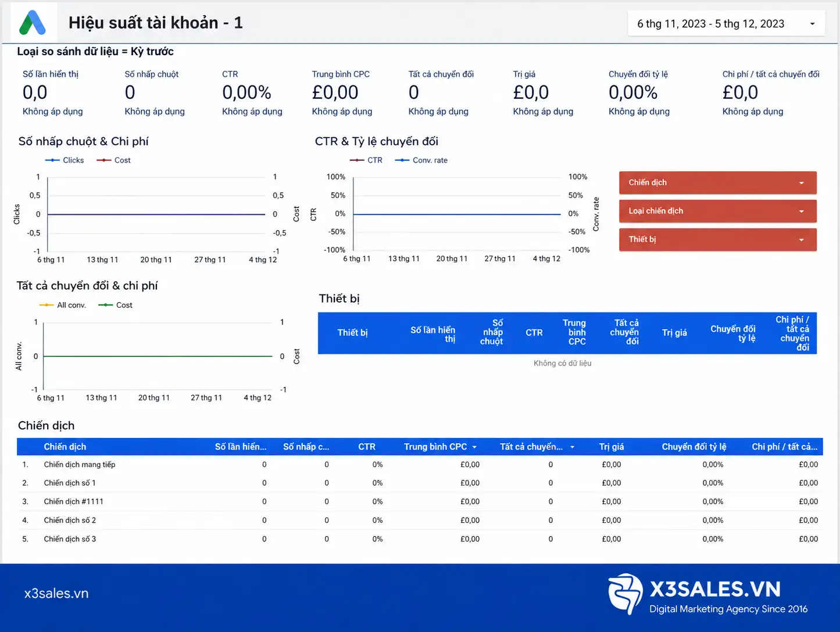Click the Tất cả chuyển đổi scorecard
Screen dimensions: 840x632
441,93
